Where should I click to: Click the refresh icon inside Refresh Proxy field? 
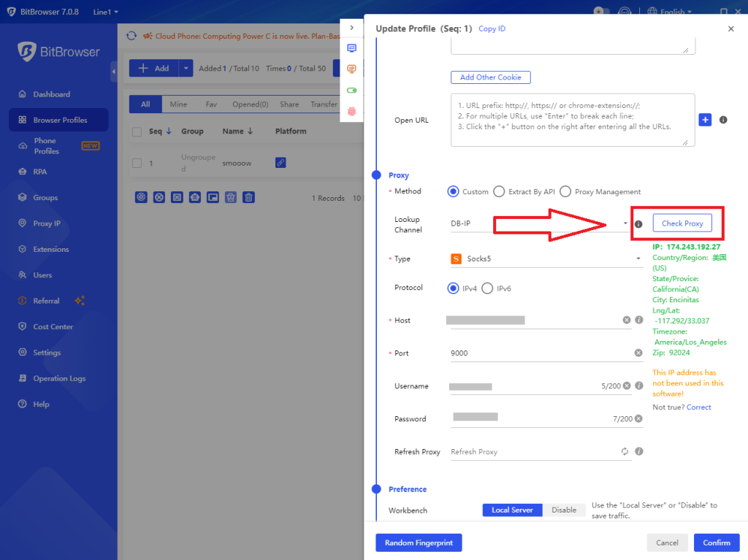(625, 452)
